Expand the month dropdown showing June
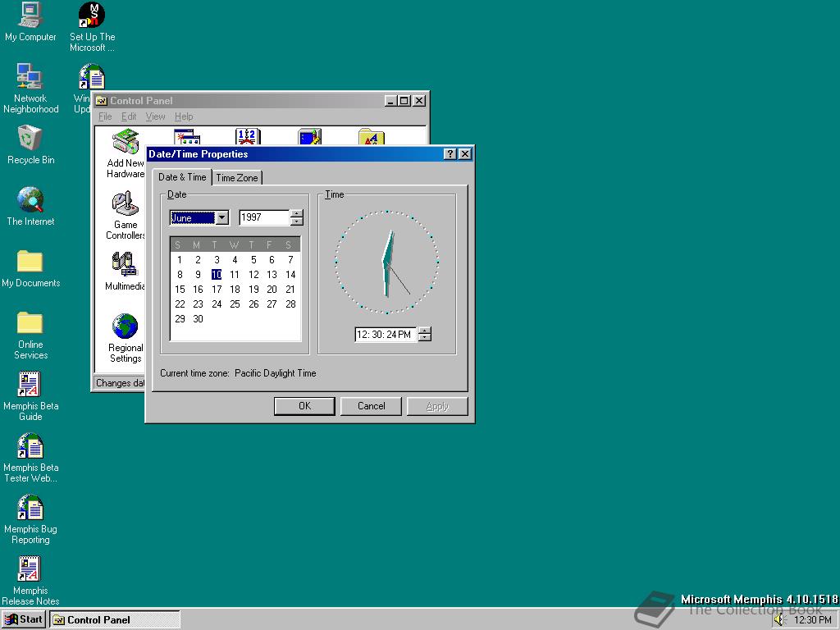This screenshot has width=840, height=630. point(221,218)
